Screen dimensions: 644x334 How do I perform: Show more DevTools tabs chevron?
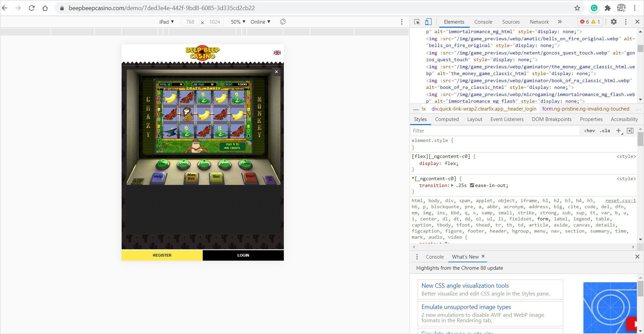(560, 22)
